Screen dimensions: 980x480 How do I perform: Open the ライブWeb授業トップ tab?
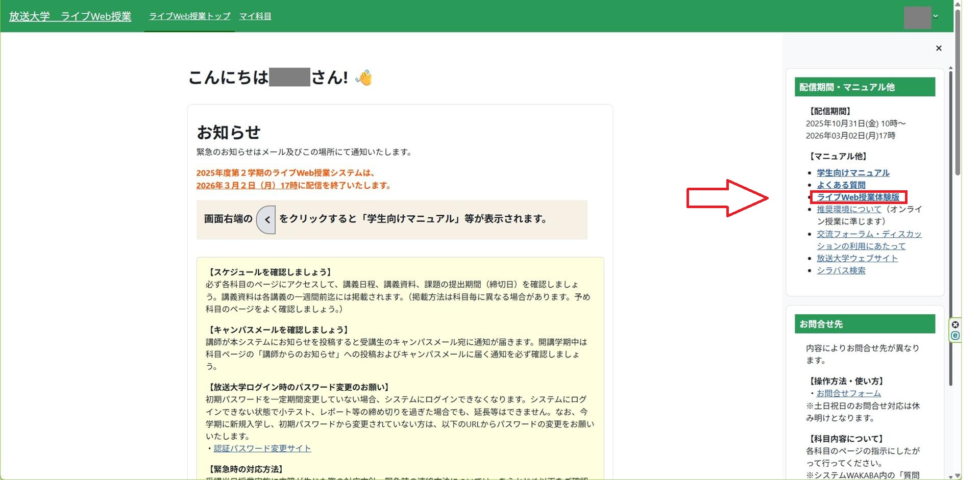[x=189, y=16]
